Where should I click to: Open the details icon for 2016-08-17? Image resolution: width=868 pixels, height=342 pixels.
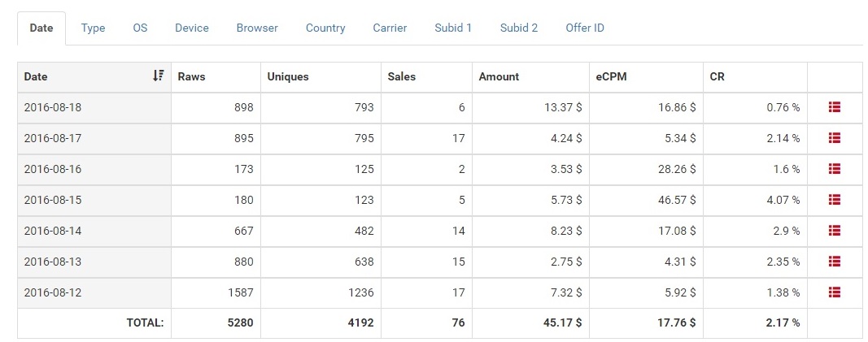click(x=834, y=138)
